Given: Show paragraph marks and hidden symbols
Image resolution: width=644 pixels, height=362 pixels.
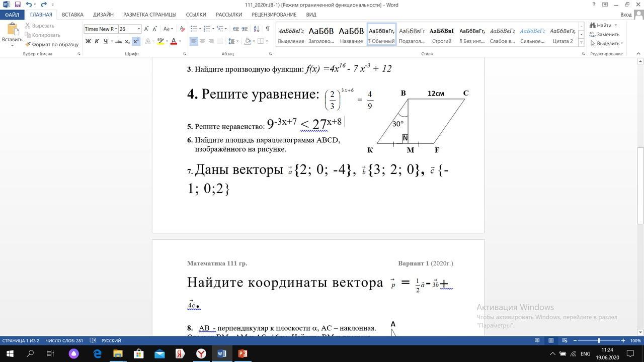Looking at the screenshot, I should coord(267,29).
